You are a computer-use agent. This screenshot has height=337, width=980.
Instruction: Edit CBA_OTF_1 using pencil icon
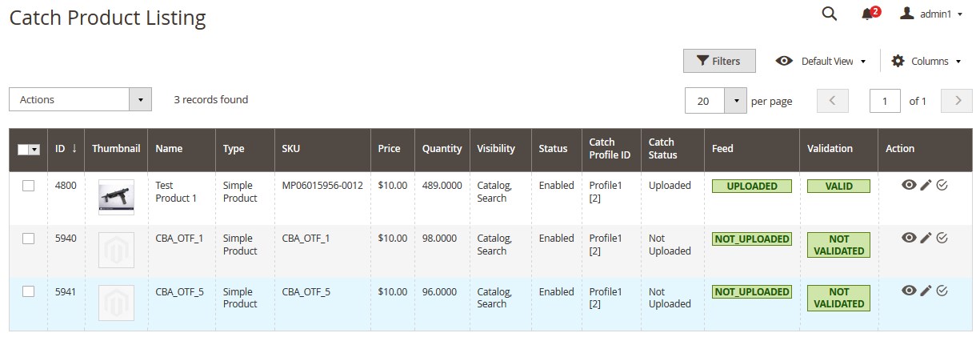coord(926,238)
